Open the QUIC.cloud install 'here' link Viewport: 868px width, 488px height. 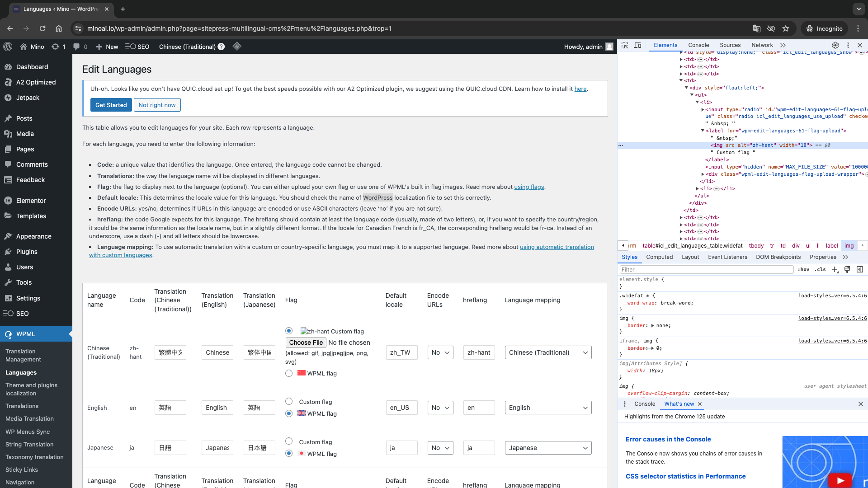(x=580, y=89)
